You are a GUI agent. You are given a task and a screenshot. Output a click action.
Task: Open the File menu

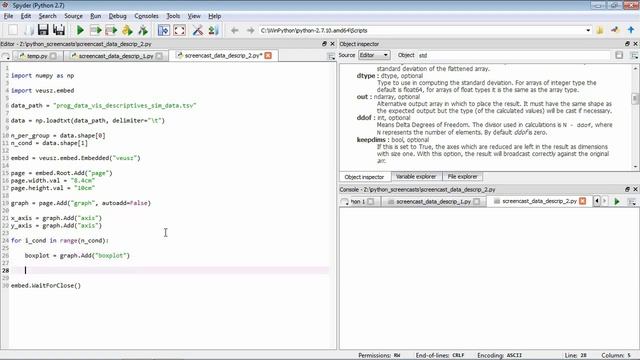tap(9, 16)
